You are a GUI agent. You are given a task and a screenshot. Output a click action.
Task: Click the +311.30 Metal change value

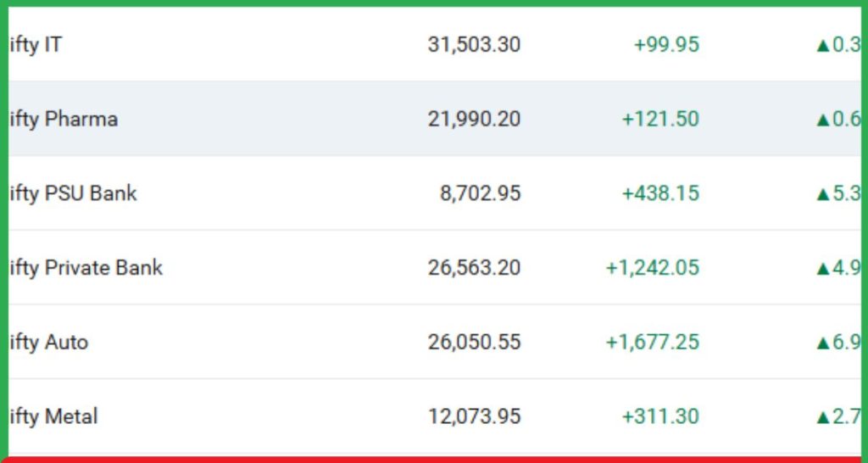coord(660,417)
